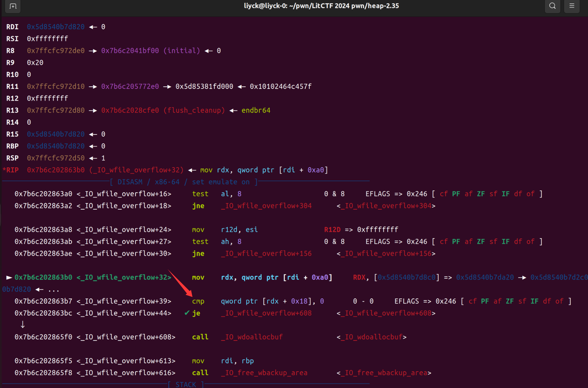Click RDI address 0x5d8540b7d820
The width and height of the screenshot is (588, 388).
[56, 27]
